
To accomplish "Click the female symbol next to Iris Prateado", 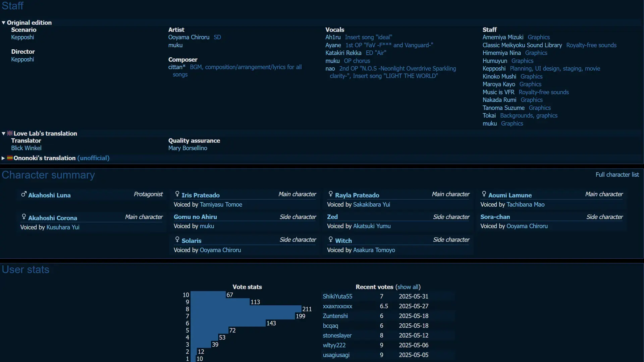I will (177, 194).
